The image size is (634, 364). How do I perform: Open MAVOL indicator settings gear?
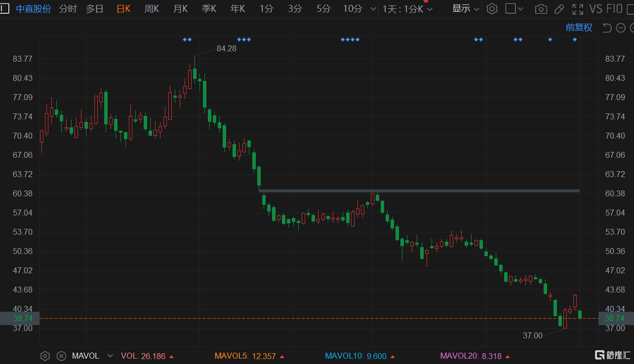pyautogui.click(x=45, y=356)
